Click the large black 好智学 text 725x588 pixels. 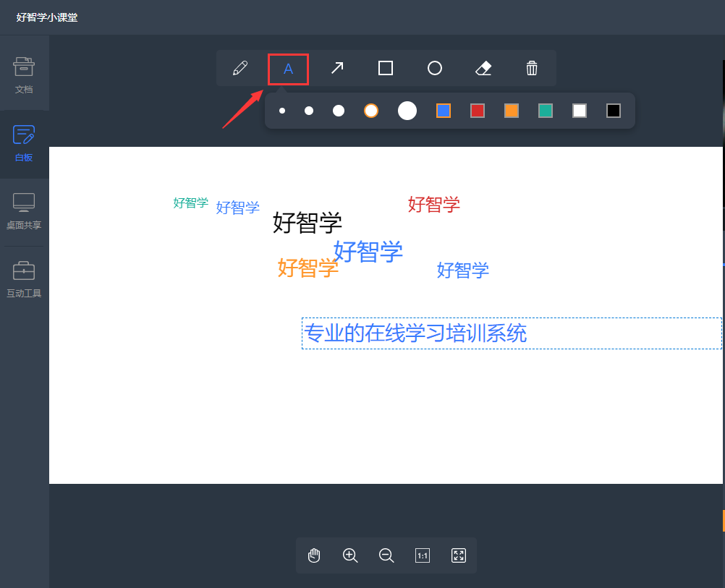(x=308, y=222)
